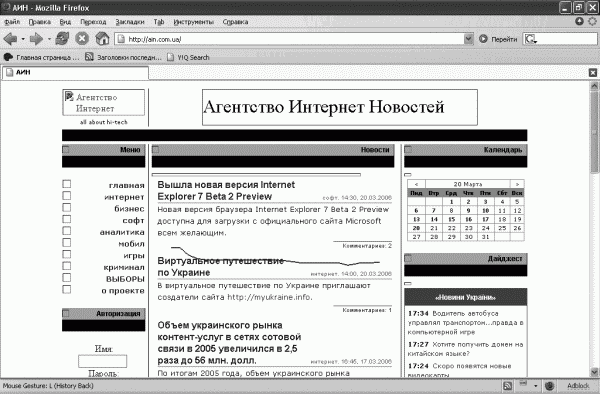Click the vertical page scrollbar
The width and height of the screenshot is (600, 394).
[x=594, y=229]
